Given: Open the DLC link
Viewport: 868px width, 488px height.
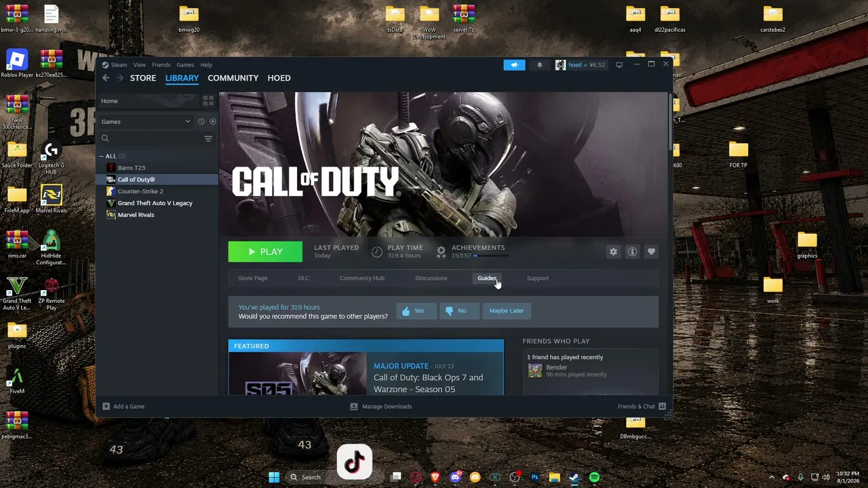Looking at the screenshot, I should (x=304, y=279).
